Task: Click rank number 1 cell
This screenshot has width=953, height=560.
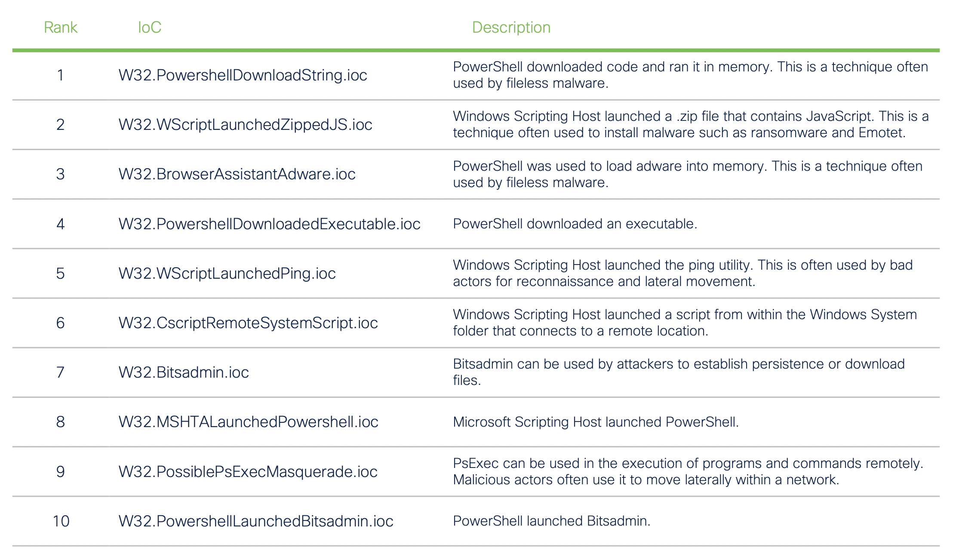Action: click(x=61, y=75)
